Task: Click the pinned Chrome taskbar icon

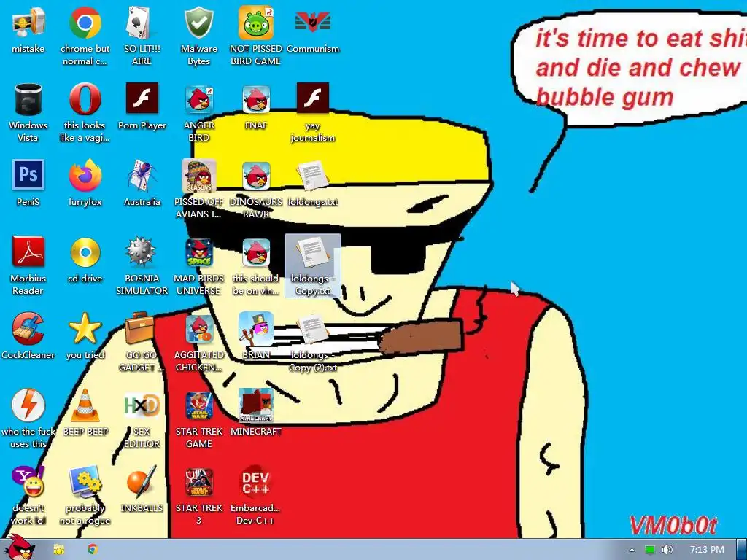Action: 93,549
